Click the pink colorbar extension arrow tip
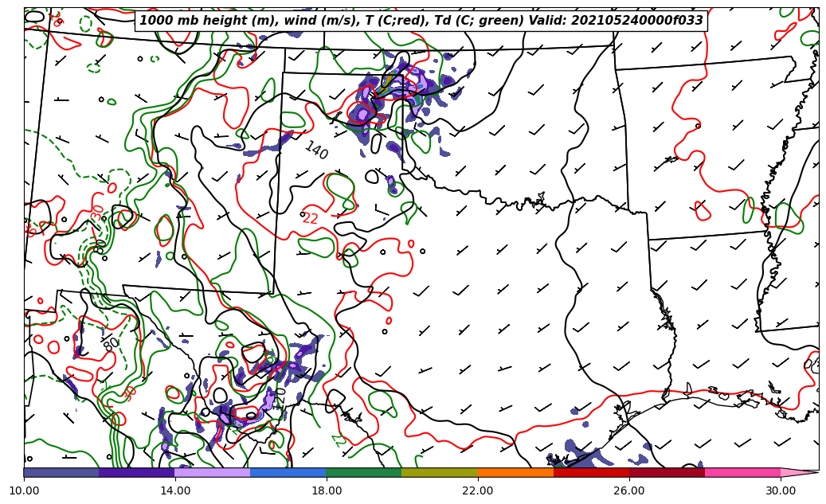 (x=800, y=472)
